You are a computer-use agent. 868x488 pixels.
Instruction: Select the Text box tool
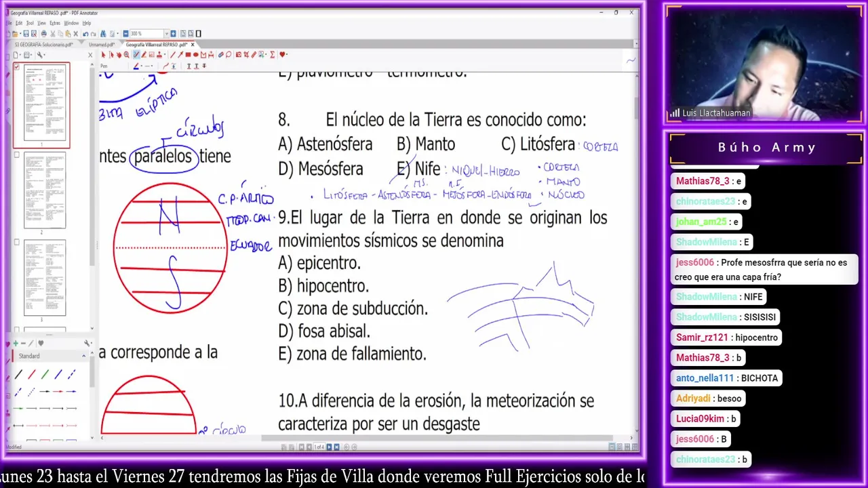(151, 55)
